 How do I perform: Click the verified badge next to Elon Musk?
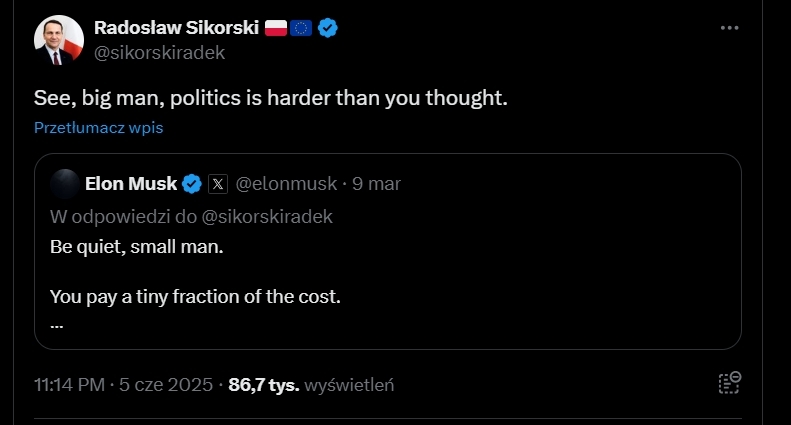tap(192, 184)
